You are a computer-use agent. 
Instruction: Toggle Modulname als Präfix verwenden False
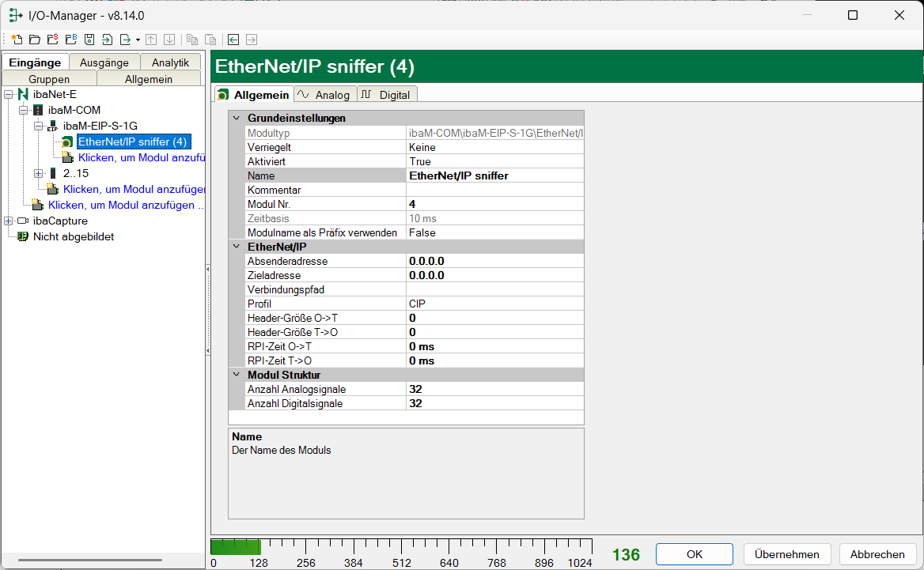pyautogui.click(x=495, y=232)
